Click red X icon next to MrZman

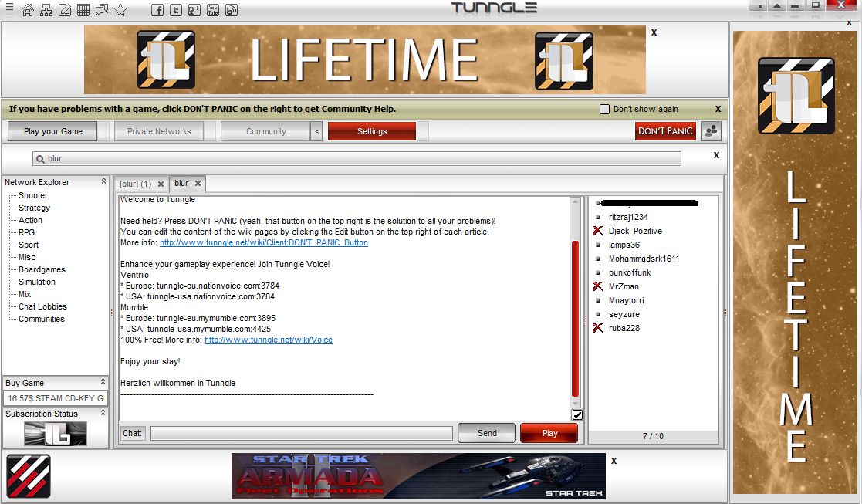coord(597,286)
